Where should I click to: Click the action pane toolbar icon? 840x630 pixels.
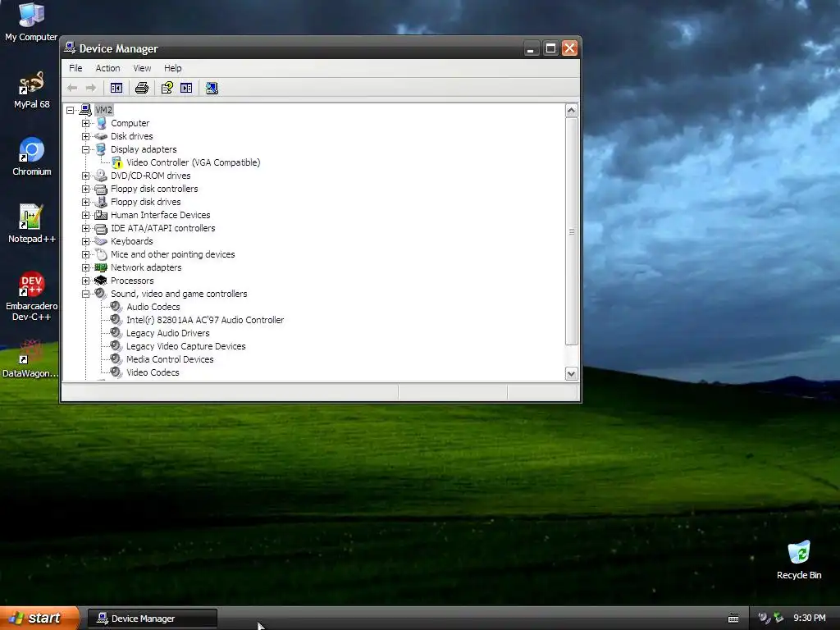[x=186, y=88]
